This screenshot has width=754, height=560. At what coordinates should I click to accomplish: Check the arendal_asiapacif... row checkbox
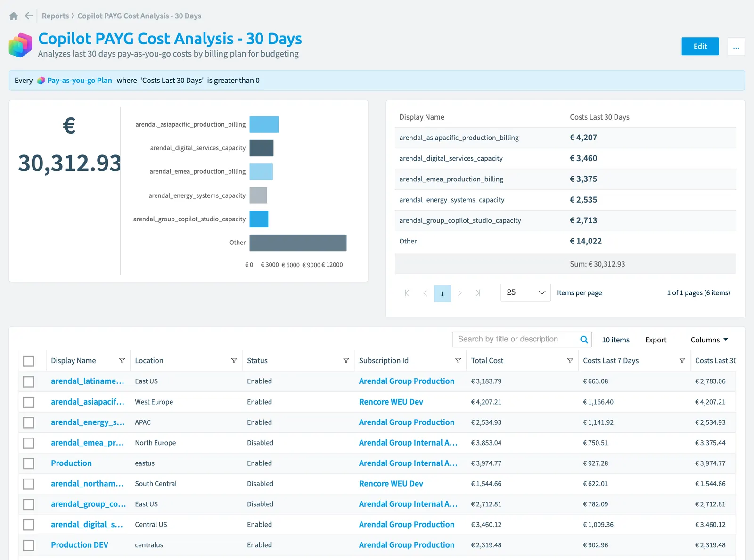tap(29, 402)
